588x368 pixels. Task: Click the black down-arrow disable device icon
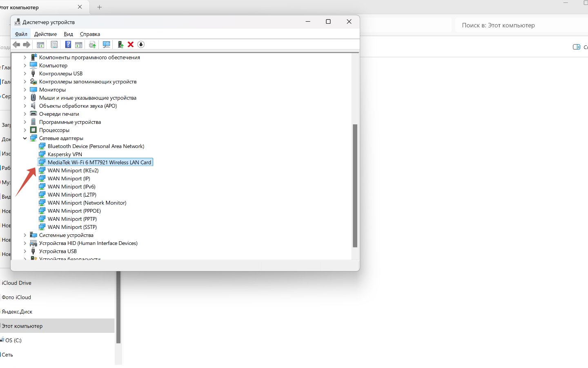tap(141, 45)
